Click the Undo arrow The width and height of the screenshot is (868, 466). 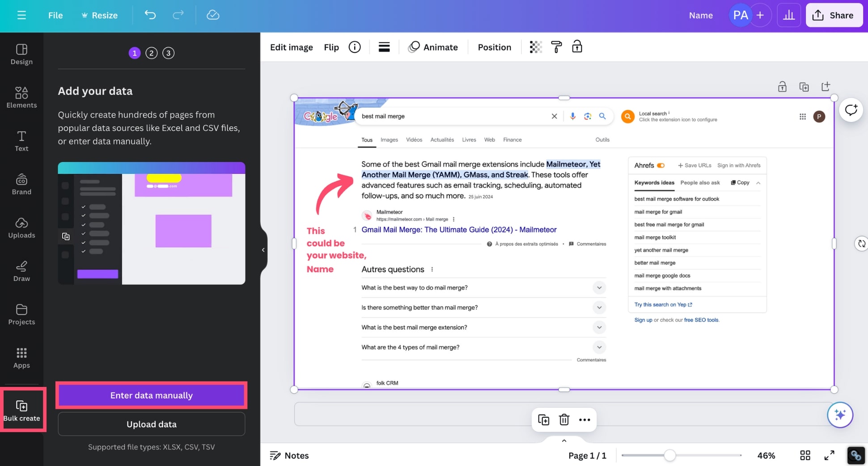[x=150, y=15]
